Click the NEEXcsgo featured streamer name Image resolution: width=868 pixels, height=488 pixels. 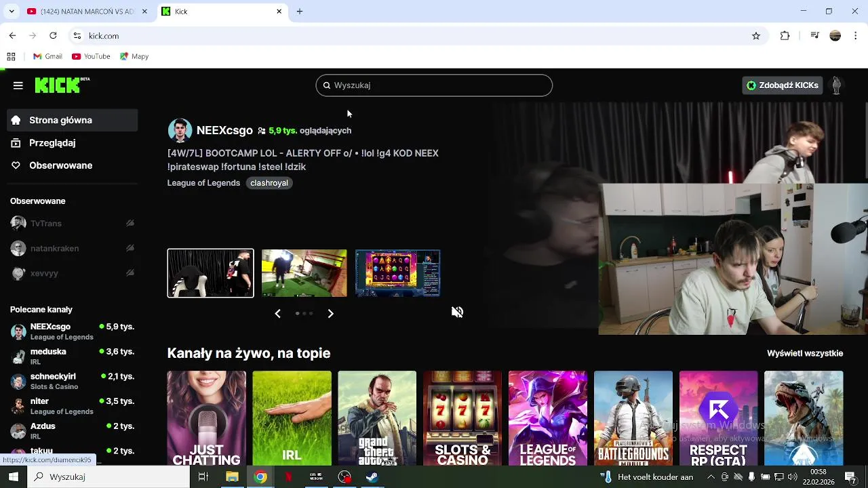point(224,131)
